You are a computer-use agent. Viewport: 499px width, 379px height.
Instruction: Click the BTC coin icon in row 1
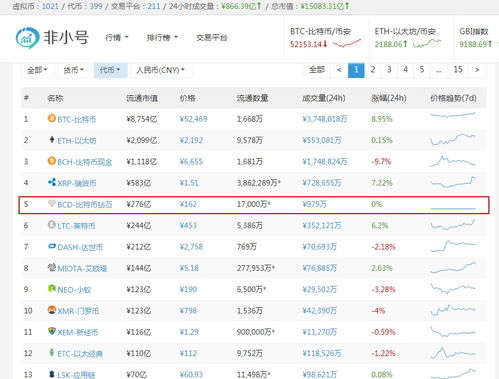(x=51, y=118)
